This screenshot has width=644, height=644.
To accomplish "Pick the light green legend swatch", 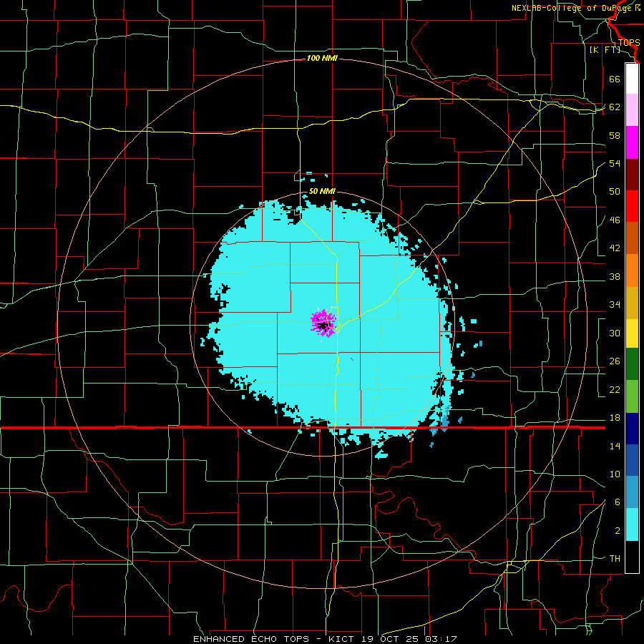I will [632, 396].
